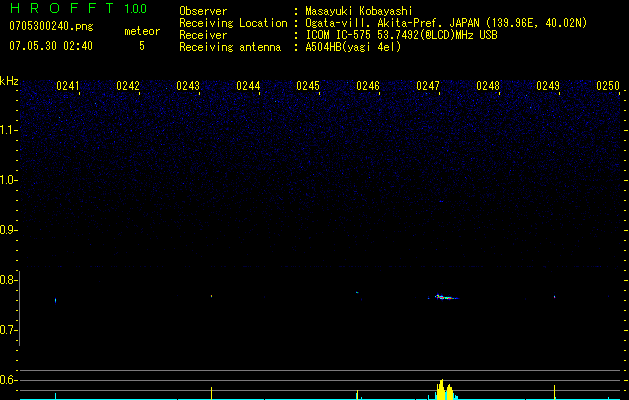Click the 0245 time label
Image resolution: width=629 pixels, height=400 pixels.
tap(308, 86)
